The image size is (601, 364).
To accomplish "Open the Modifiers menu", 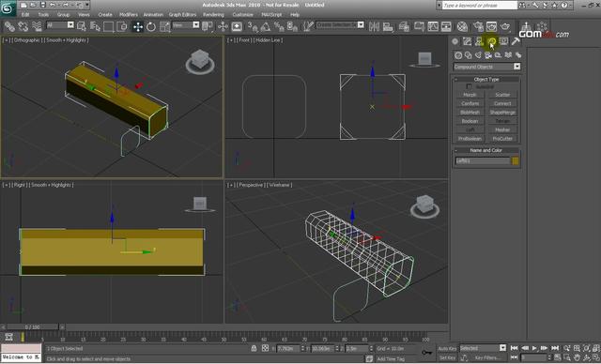I will [129, 15].
